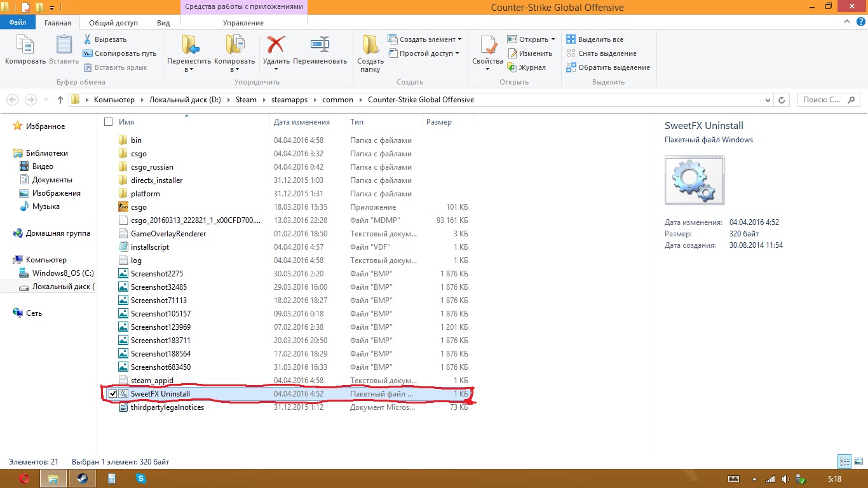This screenshot has height=488, width=868.
Task: Open the File (Файл) menu tab
Action: (x=18, y=23)
